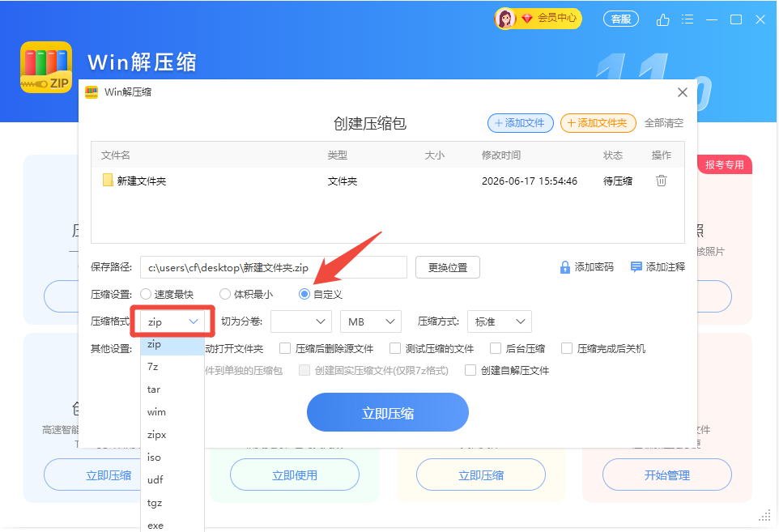779x532 pixels.
Task: Open the 会员中心 member center badge
Action: pyautogui.click(x=538, y=19)
